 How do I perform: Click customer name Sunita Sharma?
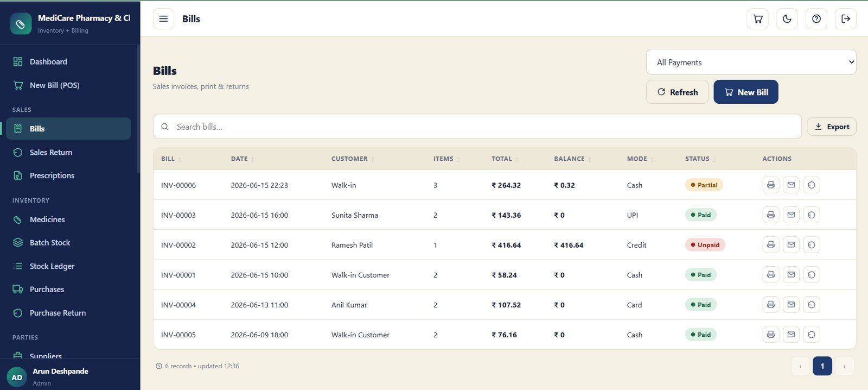point(355,215)
